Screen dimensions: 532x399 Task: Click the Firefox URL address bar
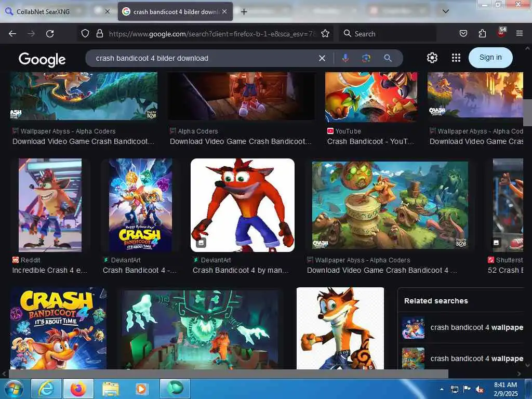pyautogui.click(x=212, y=34)
